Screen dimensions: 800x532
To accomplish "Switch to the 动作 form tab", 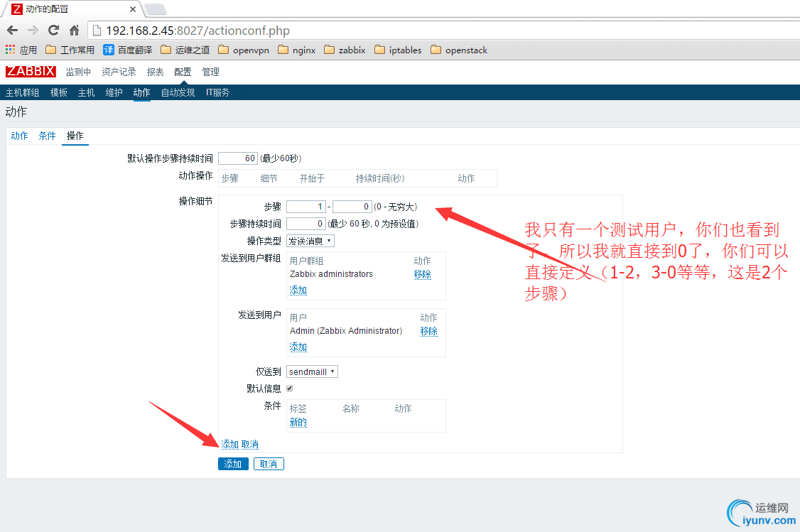I will 19,136.
